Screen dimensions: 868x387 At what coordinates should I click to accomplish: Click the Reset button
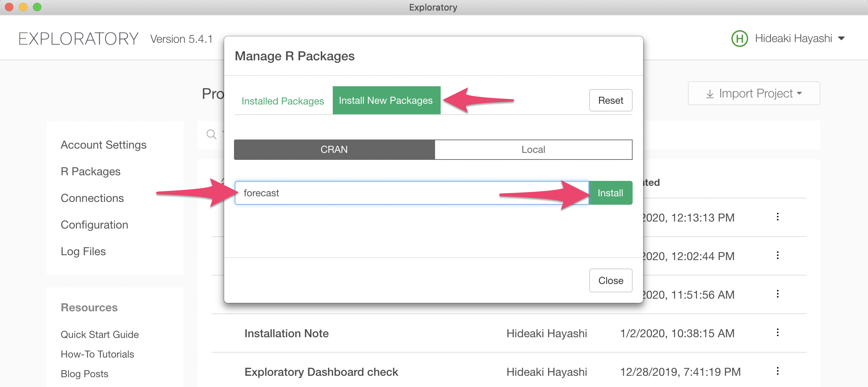coord(611,101)
